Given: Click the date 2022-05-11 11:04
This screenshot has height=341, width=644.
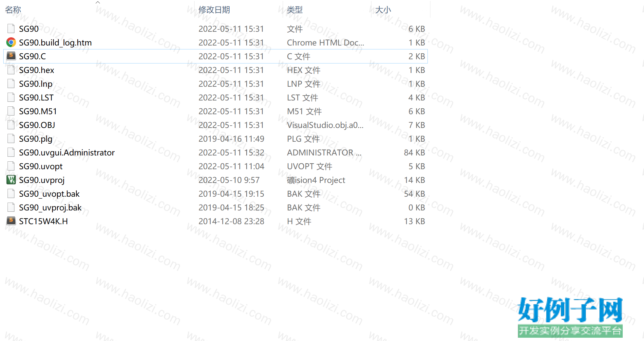Looking at the screenshot, I should pos(231,166).
